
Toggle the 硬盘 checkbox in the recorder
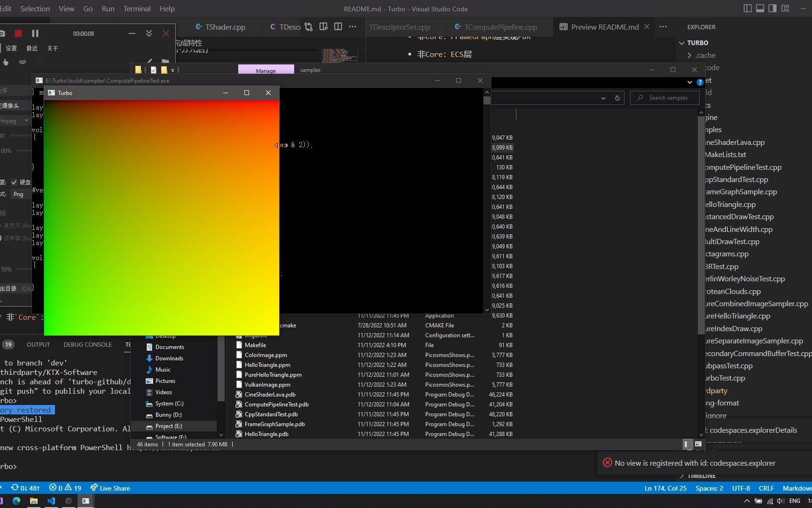coord(14,182)
